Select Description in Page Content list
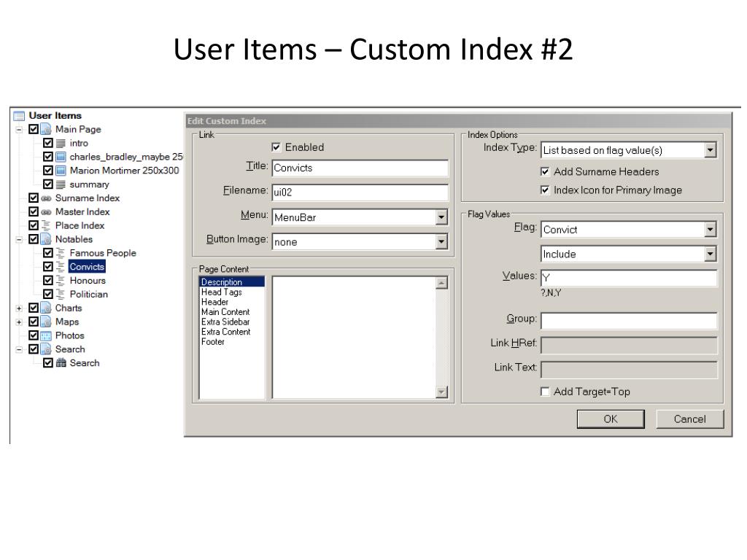Screen dimensions: 747x560 tap(231, 282)
